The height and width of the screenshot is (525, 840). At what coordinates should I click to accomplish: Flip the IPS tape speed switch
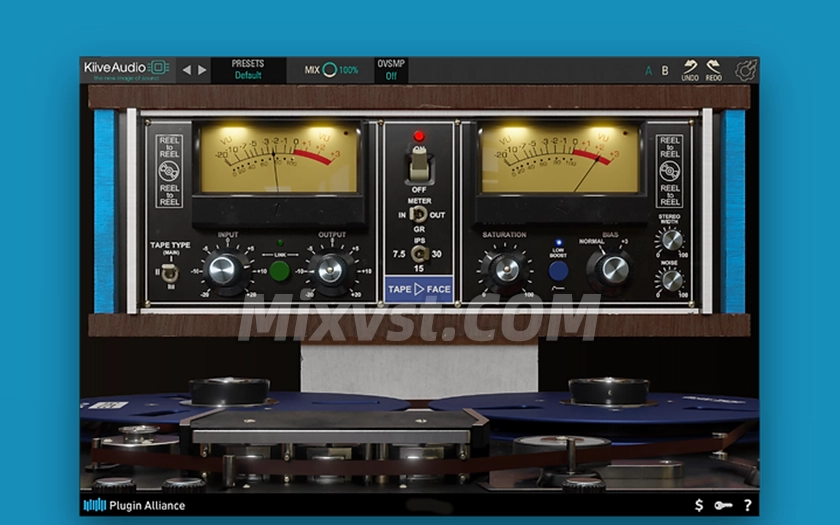pyautogui.click(x=418, y=254)
